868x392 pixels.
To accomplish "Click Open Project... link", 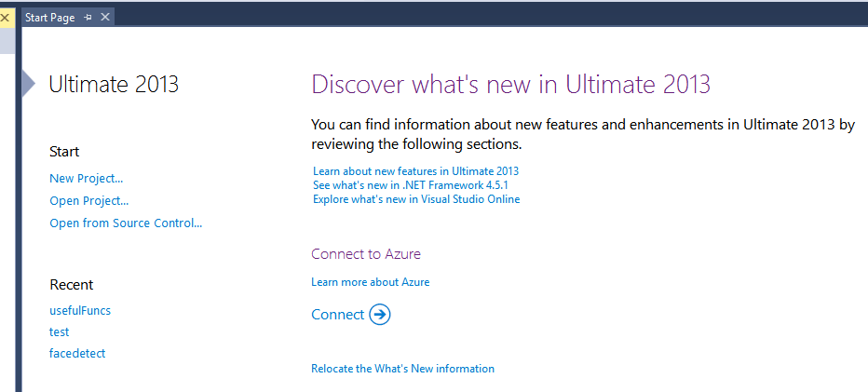I will (x=89, y=200).
